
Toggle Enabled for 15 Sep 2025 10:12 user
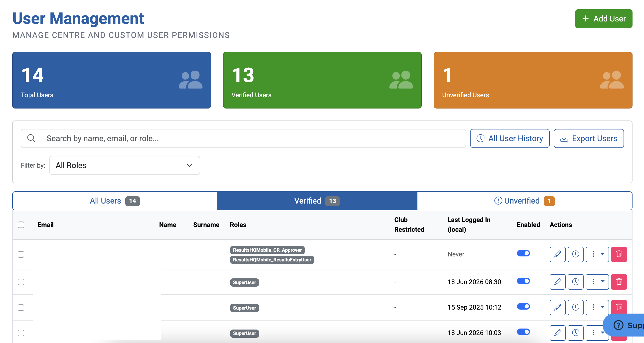[523, 307]
